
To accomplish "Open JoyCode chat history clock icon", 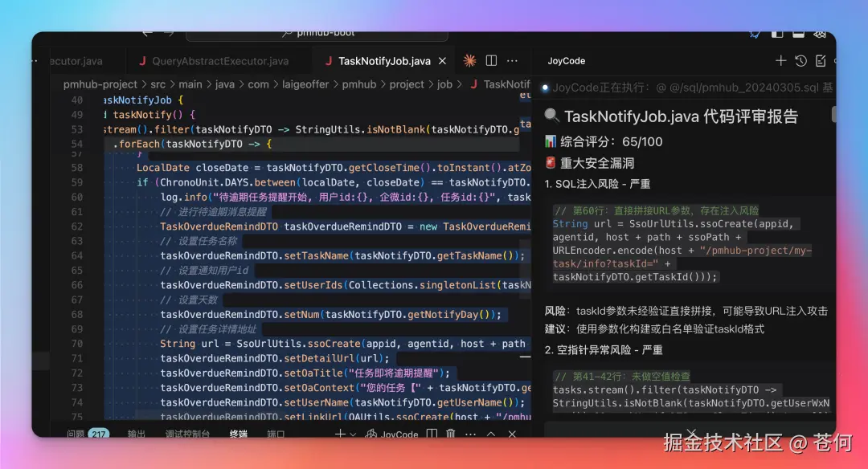I will click(x=800, y=61).
